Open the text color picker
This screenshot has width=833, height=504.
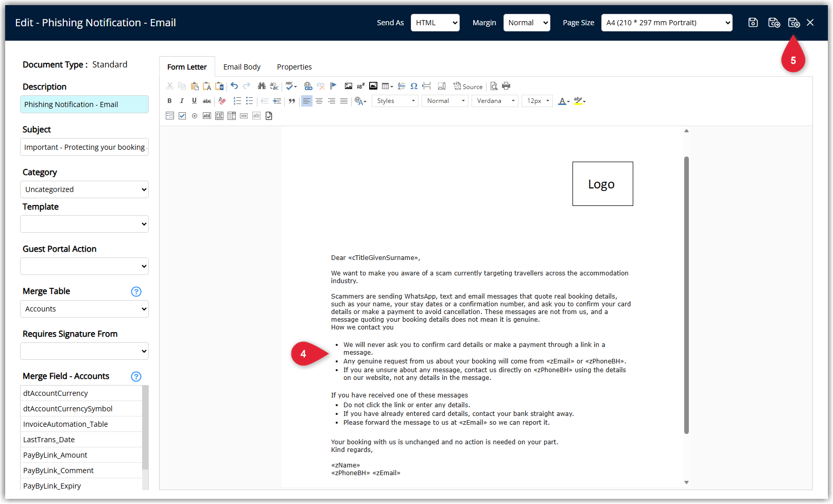[564, 101]
